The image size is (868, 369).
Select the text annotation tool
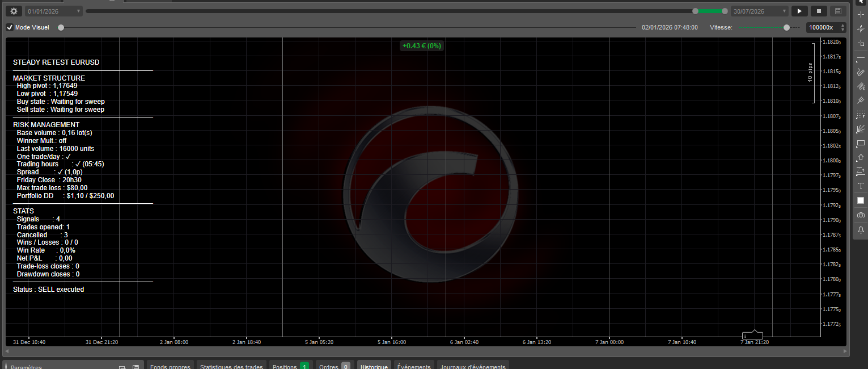pos(861,186)
